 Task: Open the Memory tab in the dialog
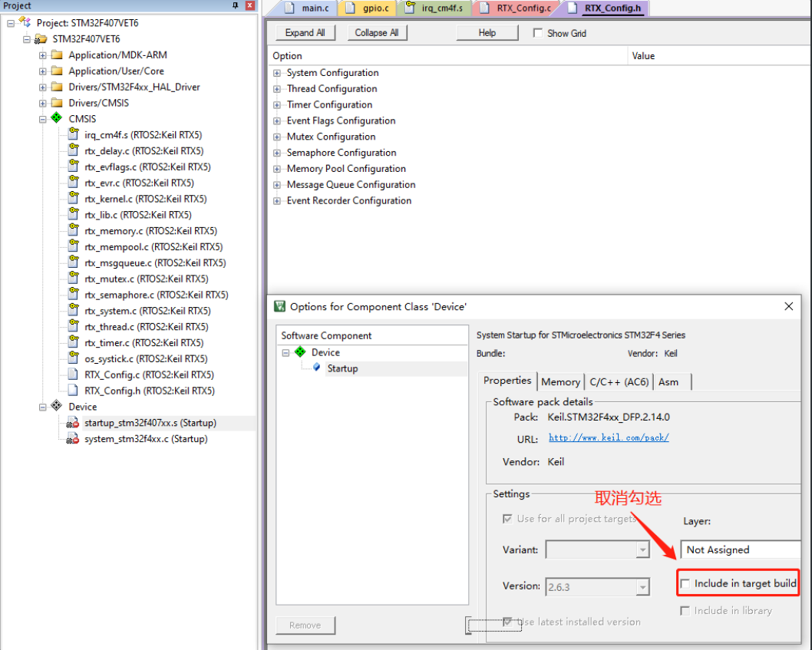[x=560, y=381]
